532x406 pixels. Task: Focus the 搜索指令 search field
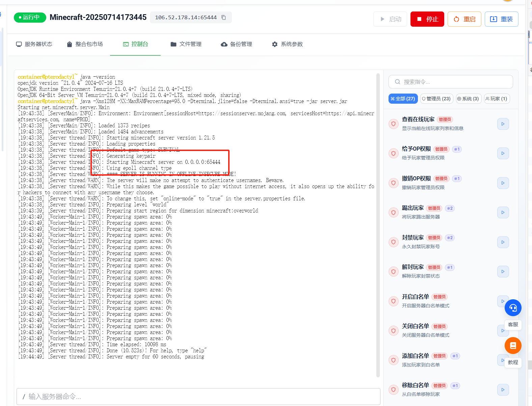[451, 82]
